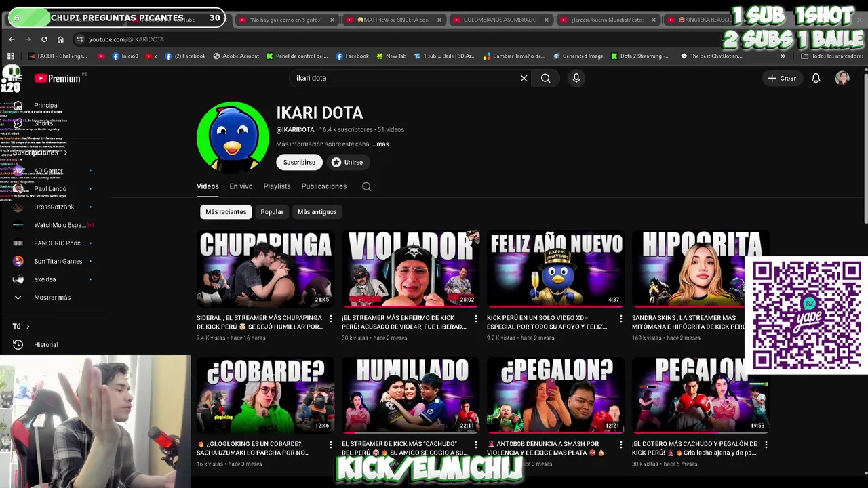Image resolution: width=868 pixels, height=488 pixels.
Task: Open options menu for the GLOGLOKING video
Action: (x=331, y=444)
